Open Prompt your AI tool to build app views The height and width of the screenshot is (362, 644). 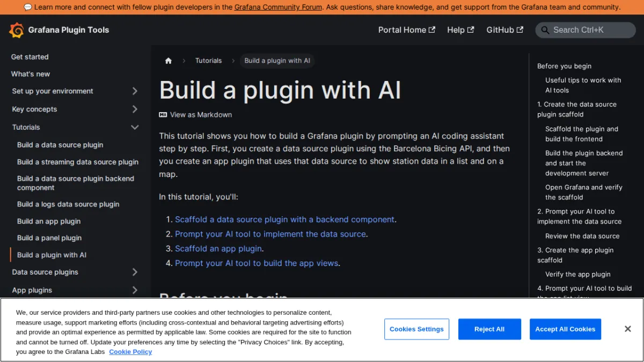click(x=257, y=263)
